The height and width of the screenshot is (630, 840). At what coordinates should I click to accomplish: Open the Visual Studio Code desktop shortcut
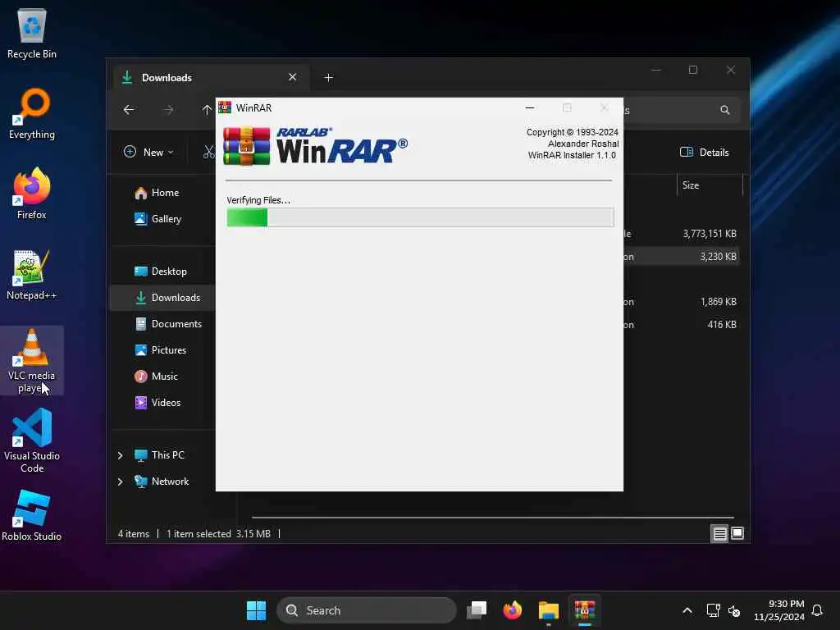(x=32, y=441)
